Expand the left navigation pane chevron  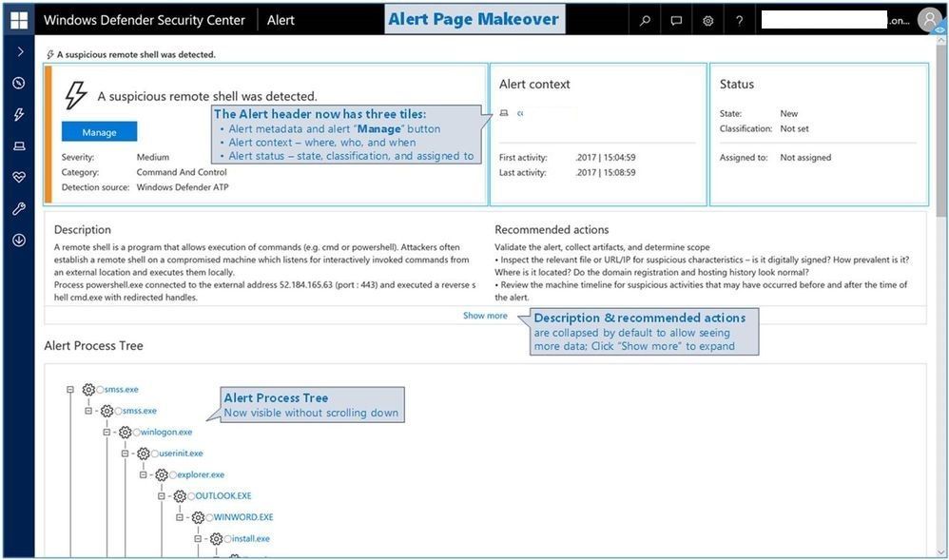[20, 51]
